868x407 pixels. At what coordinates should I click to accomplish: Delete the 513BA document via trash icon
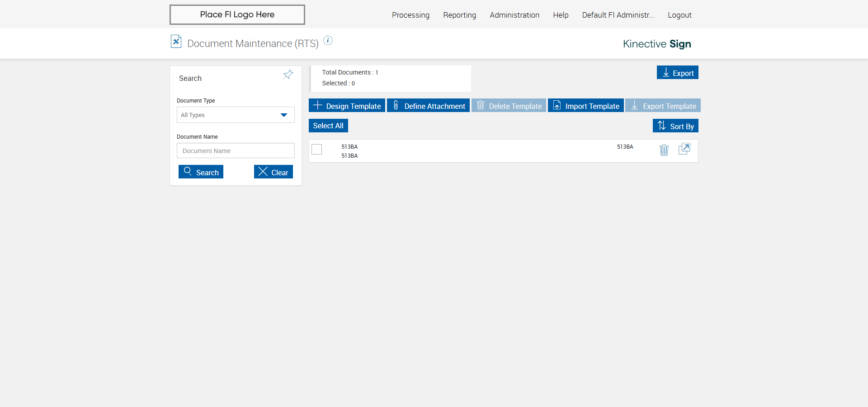tap(664, 150)
